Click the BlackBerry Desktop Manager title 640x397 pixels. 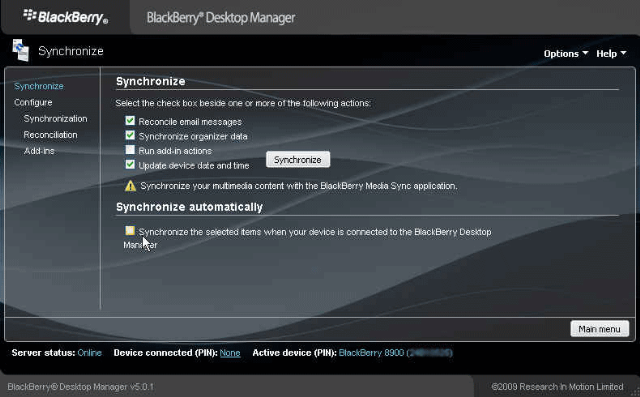point(221,18)
